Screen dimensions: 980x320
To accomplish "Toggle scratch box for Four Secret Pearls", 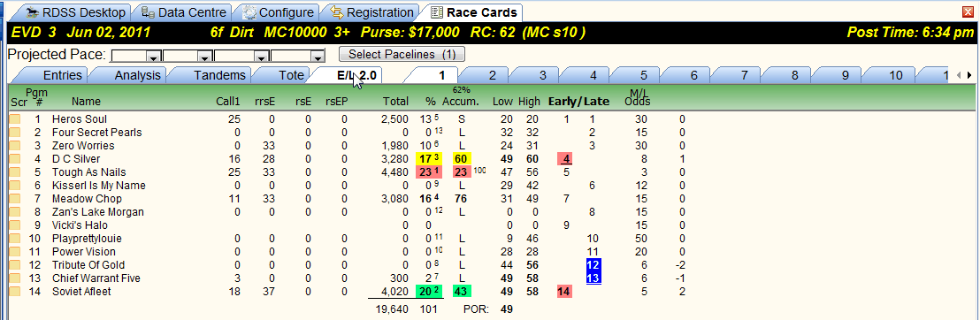I will [14, 133].
